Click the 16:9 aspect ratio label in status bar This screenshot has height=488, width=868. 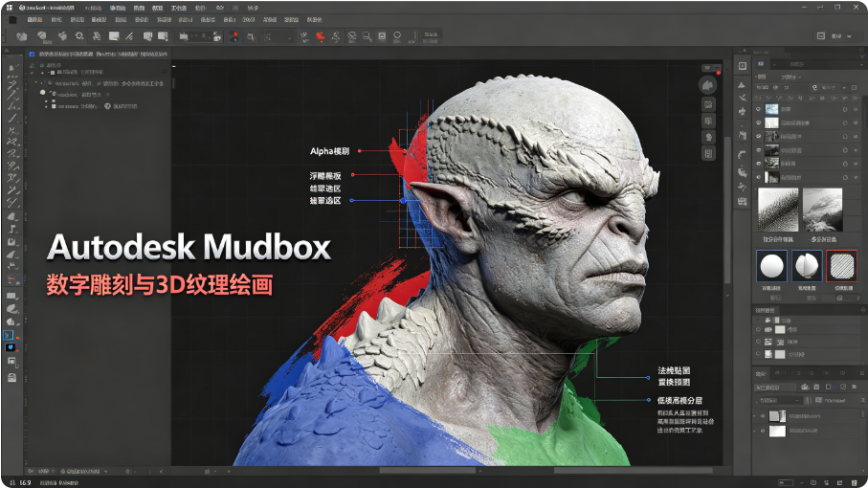pyautogui.click(x=26, y=483)
